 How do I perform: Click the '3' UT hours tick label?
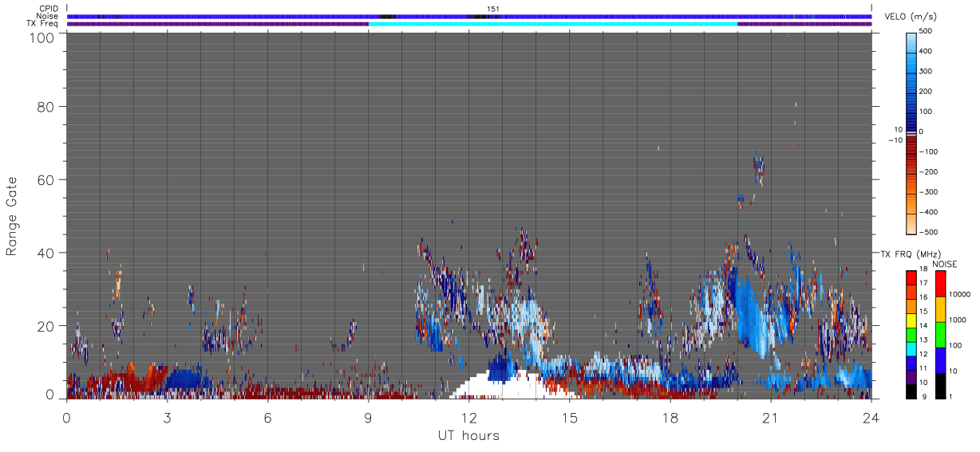click(x=167, y=418)
